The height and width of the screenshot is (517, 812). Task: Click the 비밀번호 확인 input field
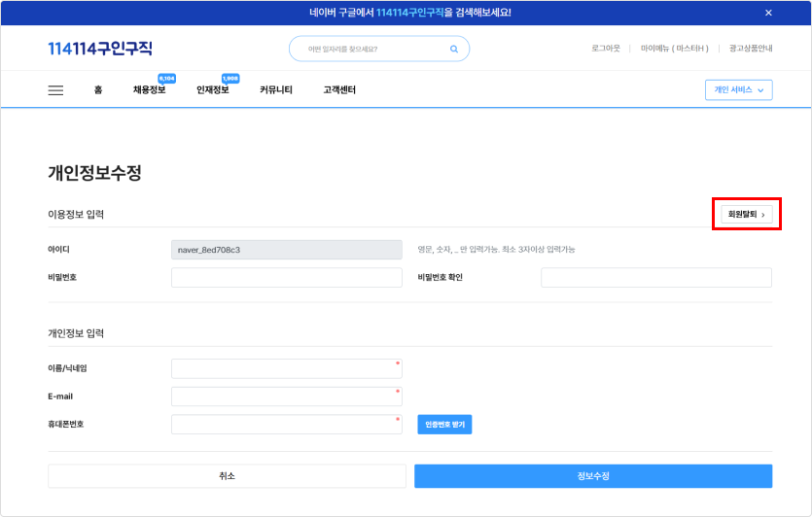656,277
